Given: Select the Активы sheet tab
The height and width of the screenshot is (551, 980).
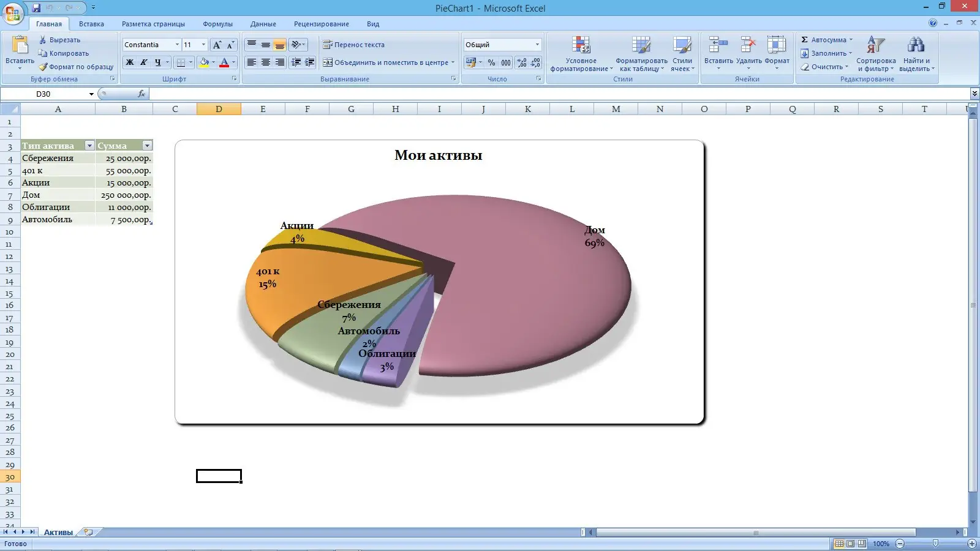Looking at the screenshot, I should click(58, 533).
